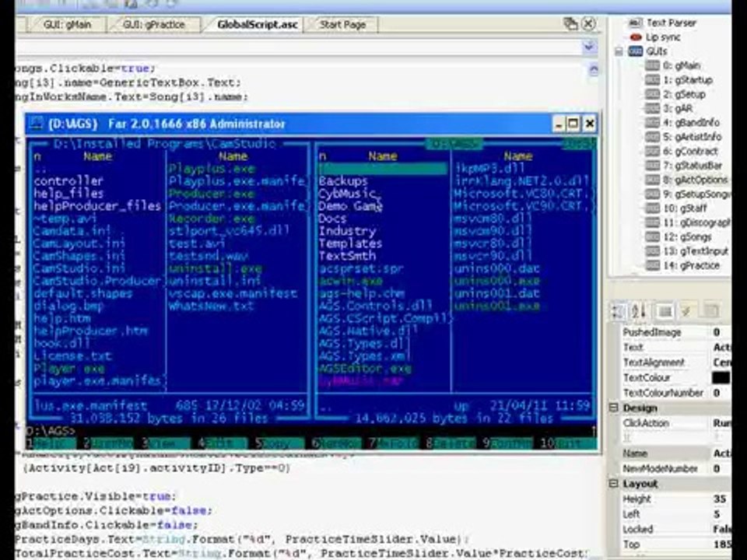This screenshot has width=747, height=560.
Task: Collapse the Design property category
Action: (x=614, y=408)
